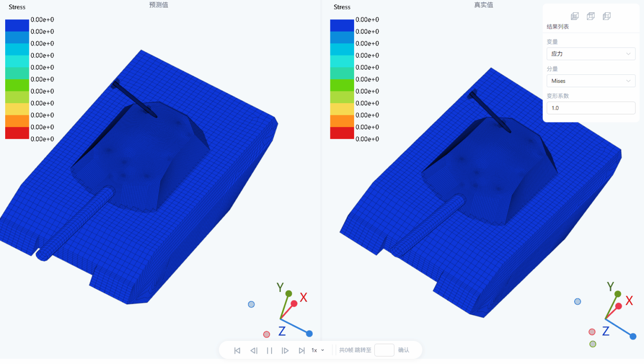Screen dimensions: 644x364
Task: Open the 1x playback speed dropdown
Action: pos(318,350)
